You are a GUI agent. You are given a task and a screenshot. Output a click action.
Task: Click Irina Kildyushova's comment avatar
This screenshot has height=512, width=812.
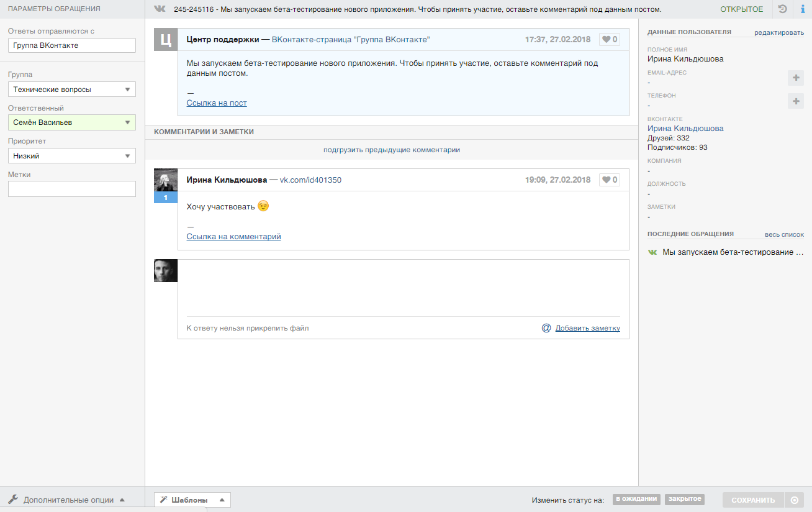[166, 180]
